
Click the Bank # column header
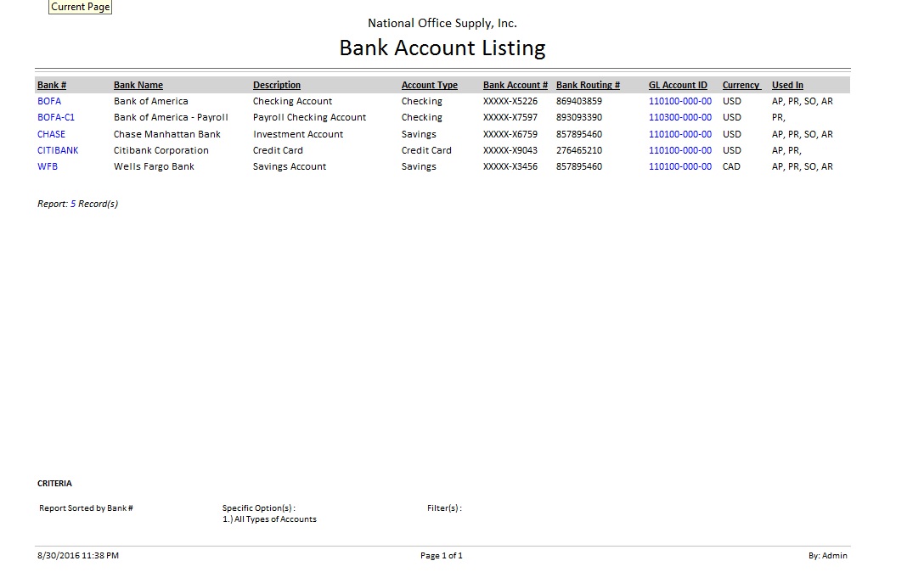point(52,85)
